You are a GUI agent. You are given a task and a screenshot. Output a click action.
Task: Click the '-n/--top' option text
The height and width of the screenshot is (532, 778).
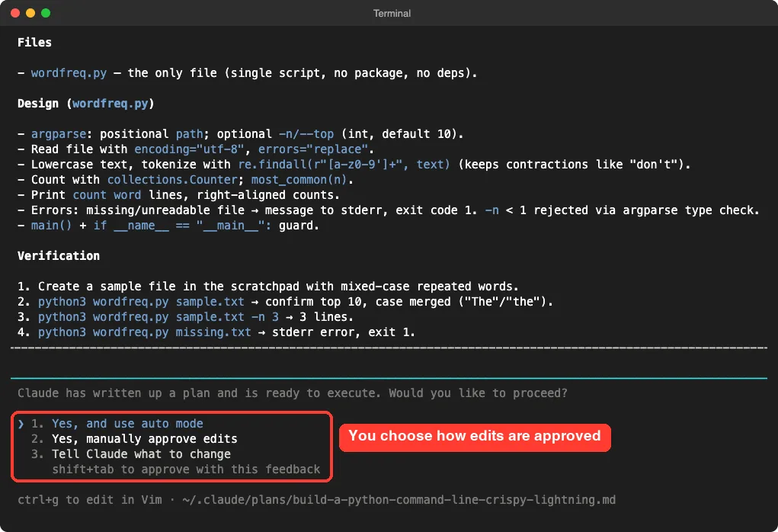(x=306, y=134)
